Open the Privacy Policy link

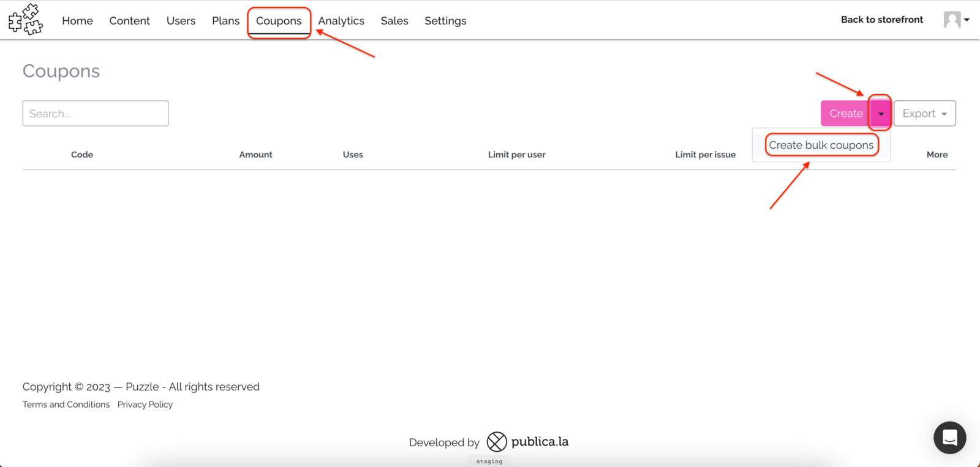click(145, 405)
